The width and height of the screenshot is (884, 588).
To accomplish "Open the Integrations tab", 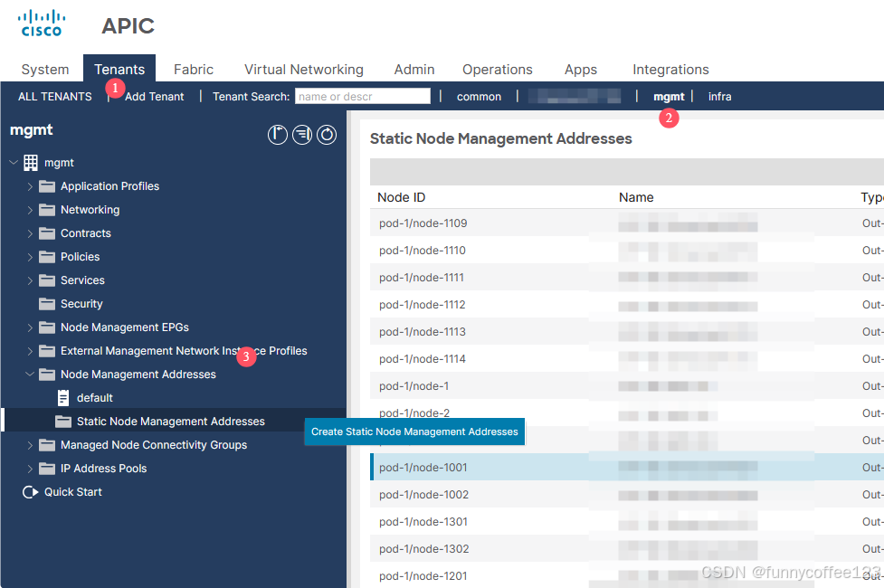I will (x=670, y=70).
